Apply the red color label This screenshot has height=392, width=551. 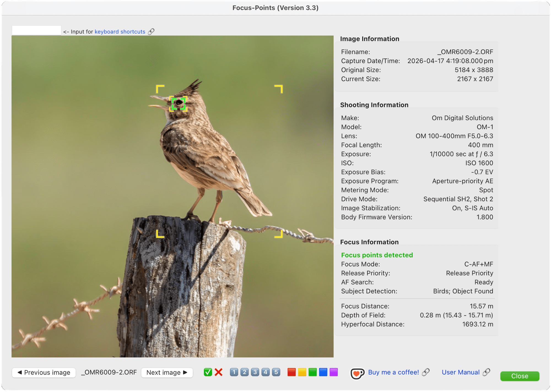tap(291, 372)
